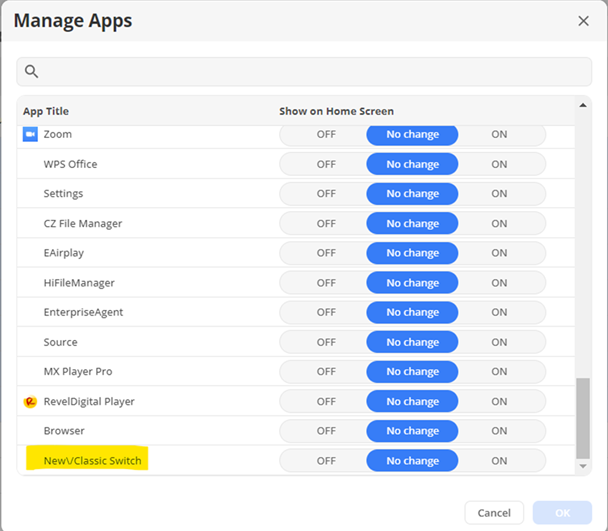This screenshot has height=531, width=608.
Task: Close the Manage Apps dialog
Action: tap(583, 21)
